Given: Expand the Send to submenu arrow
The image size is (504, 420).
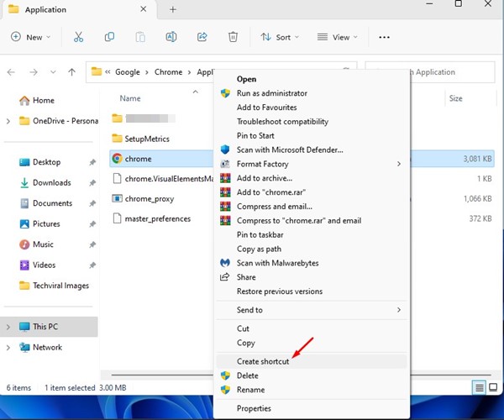Looking at the screenshot, I should (x=398, y=310).
